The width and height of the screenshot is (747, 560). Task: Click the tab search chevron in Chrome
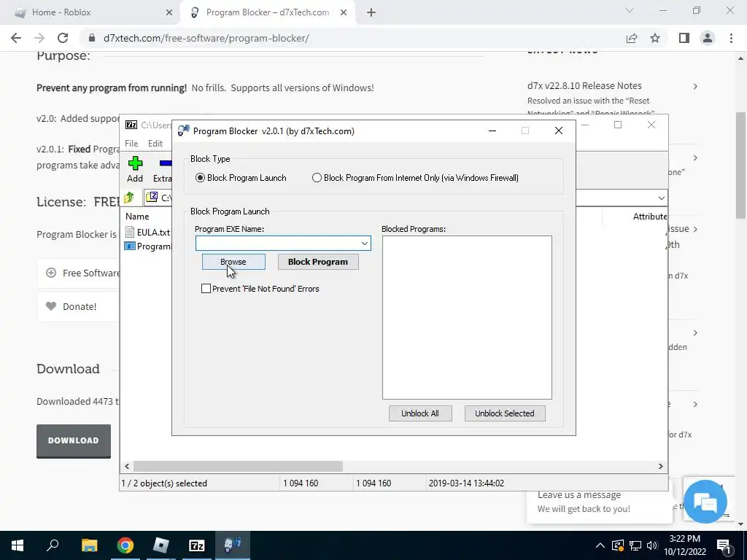click(x=630, y=10)
